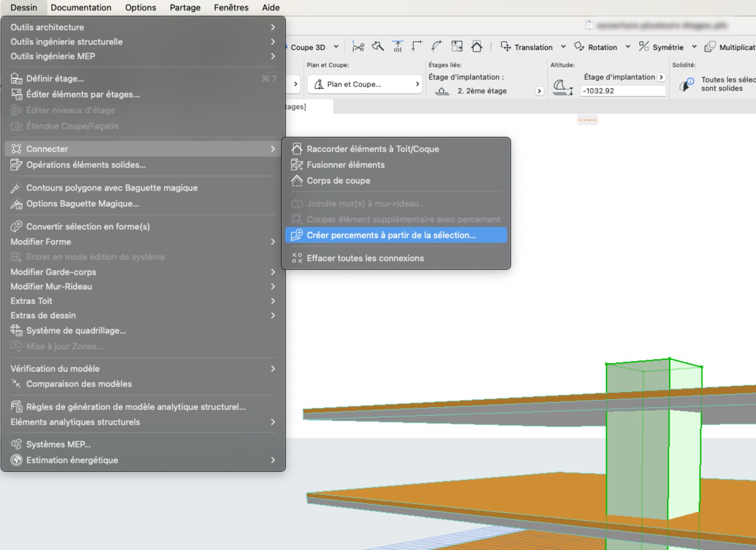The height and width of the screenshot is (550, 756).
Task: Click the altitude value field -1032.92
Action: pyautogui.click(x=622, y=91)
